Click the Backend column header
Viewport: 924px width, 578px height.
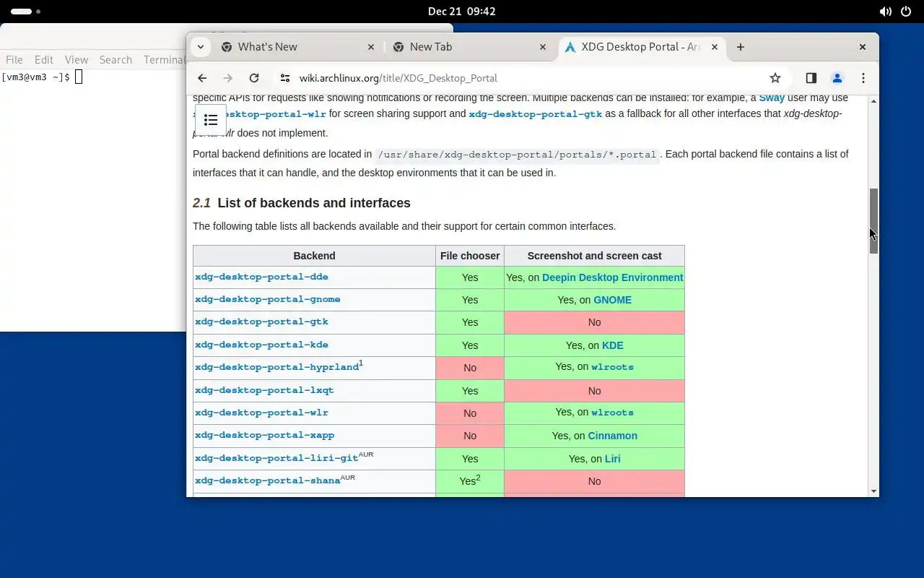(x=314, y=256)
